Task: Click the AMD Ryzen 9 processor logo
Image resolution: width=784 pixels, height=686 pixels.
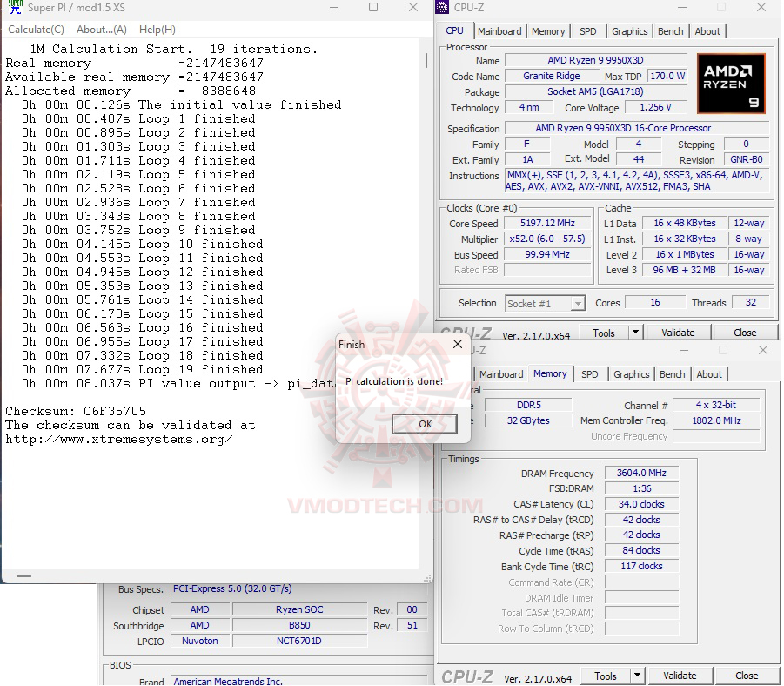Action: (x=731, y=84)
